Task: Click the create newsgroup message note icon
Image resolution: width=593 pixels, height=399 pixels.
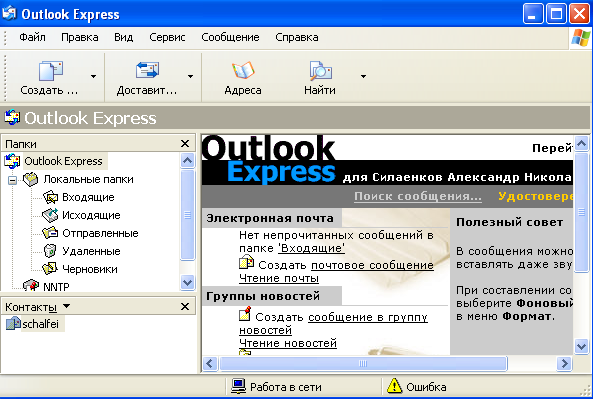Action: click(245, 314)
